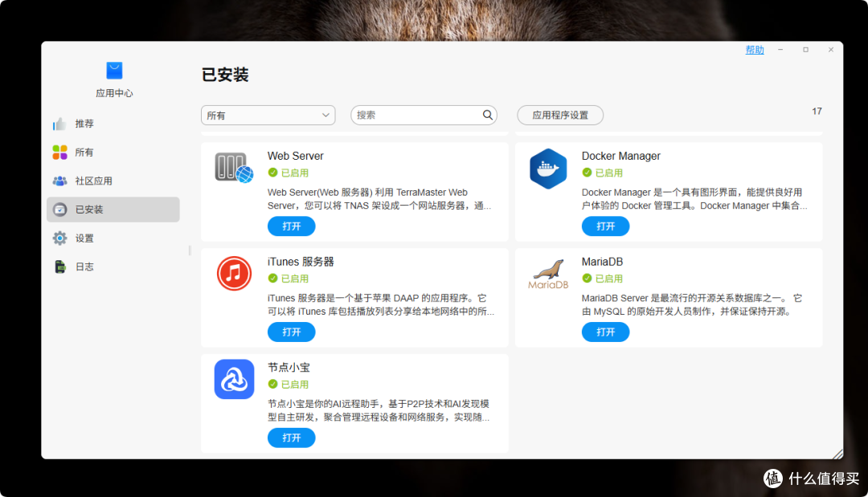Click the four-color 所有 grid icon
868x497 pixels.
pos(59,152)
